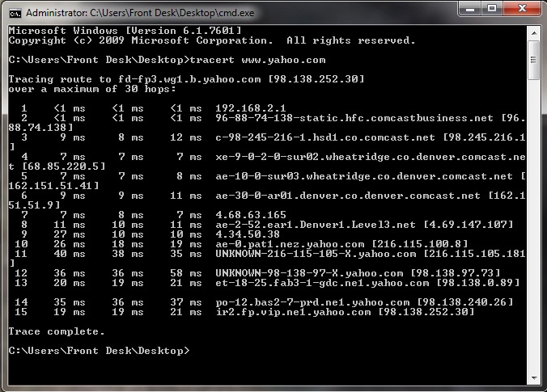Click UNKNOWN-98-138-97-X.yahoo.com hostname
547x392 pixels.
[309, 273]
